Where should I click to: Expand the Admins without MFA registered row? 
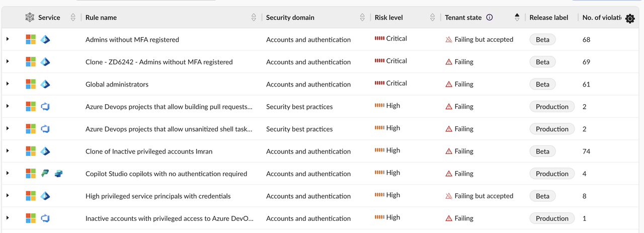pyautogui.click(x=8, y=39)
